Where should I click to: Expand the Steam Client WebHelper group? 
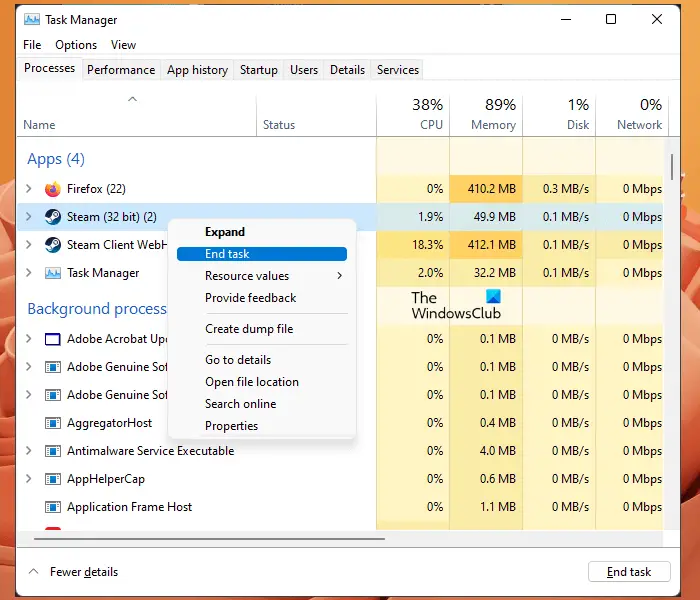(x=29, y=245)
